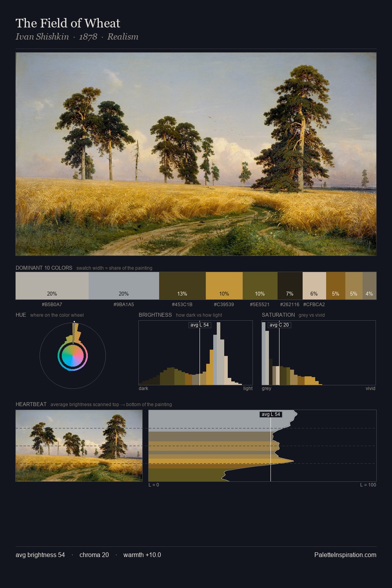The image size is (392, 588).
Task: Click the DOMINANT 10 COLORS heading
Action: coord(44,268)
